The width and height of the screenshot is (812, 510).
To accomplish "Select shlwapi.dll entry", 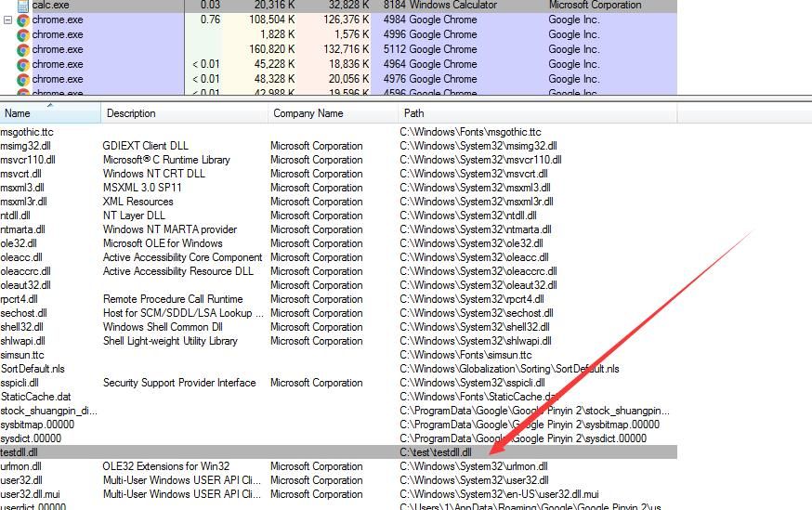I will point(23,341).
